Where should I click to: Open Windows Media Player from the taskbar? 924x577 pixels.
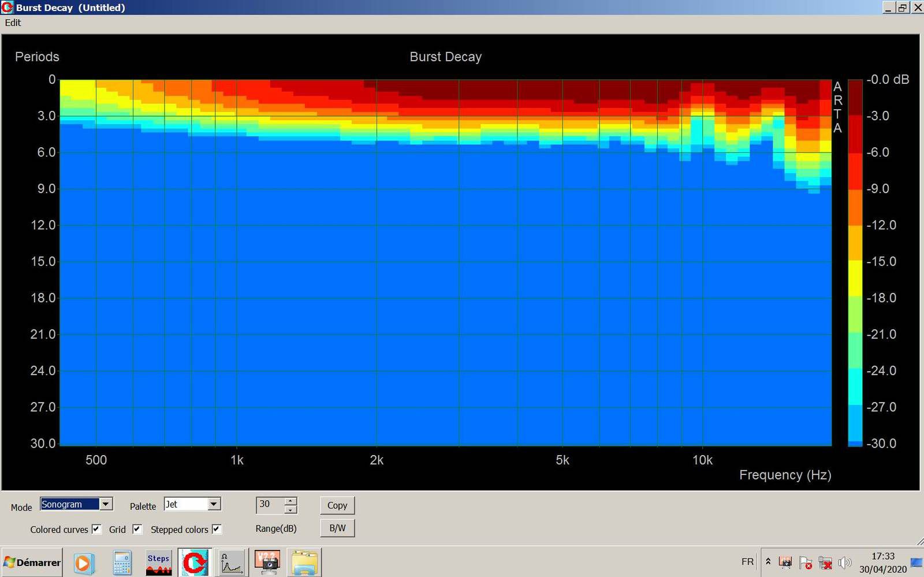click(x=83, y=563)
